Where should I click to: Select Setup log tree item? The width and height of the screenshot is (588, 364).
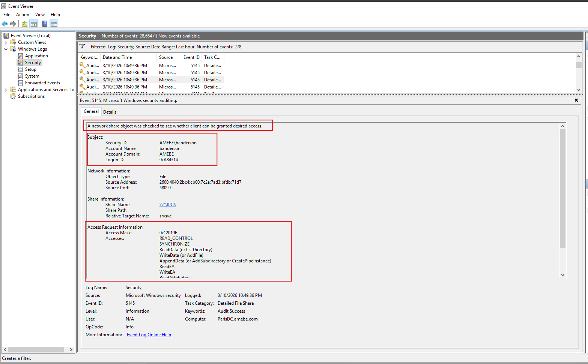[x=31, y=69]
